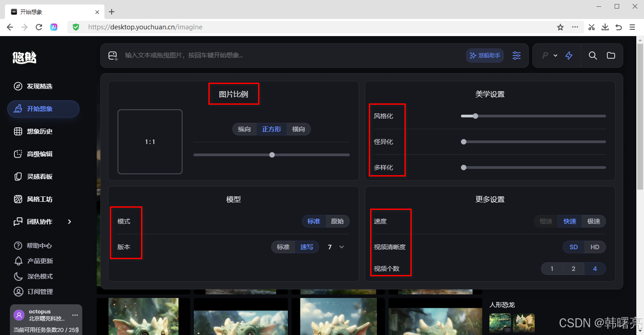Click the question mark icon for 帮助中心
The image size is (644, 335).
18,246
